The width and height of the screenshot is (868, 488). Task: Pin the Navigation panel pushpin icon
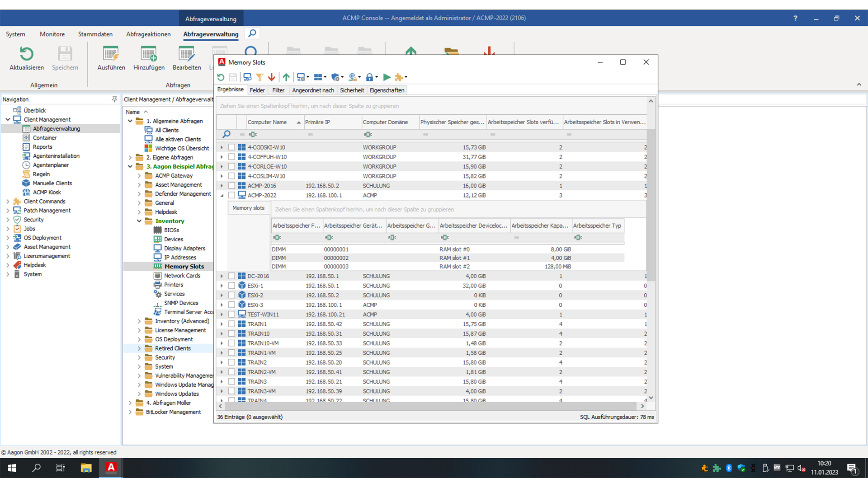[114, 99]
